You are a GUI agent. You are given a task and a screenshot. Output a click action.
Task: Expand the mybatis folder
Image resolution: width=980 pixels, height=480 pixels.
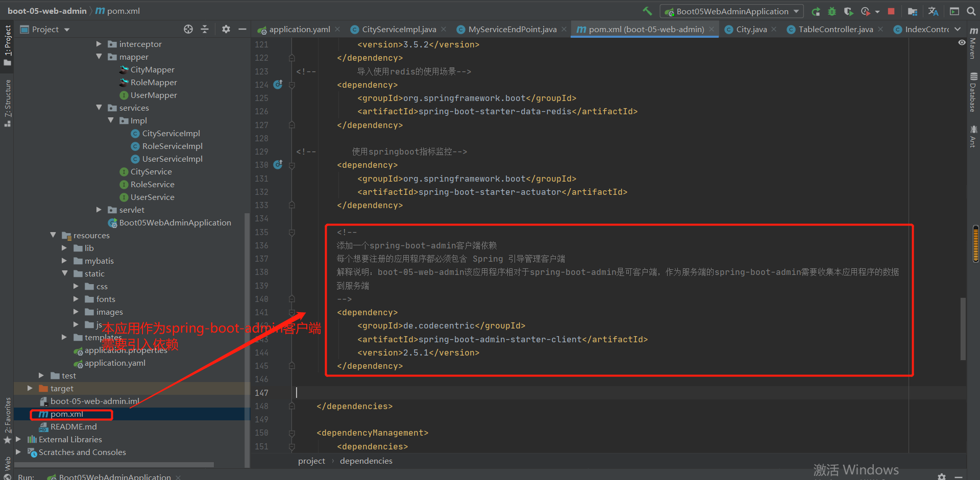64,261
